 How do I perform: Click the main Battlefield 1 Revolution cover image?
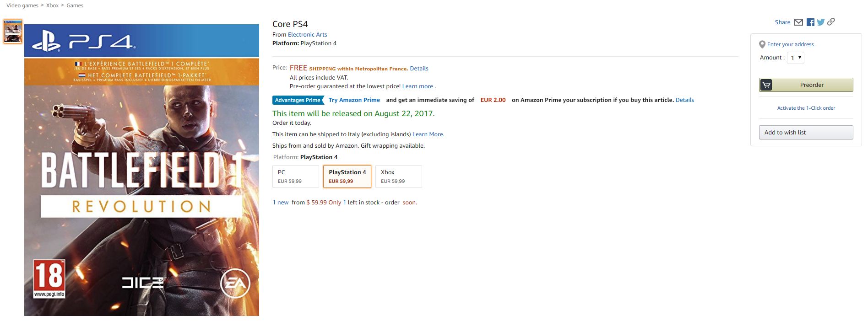point(141,170)
